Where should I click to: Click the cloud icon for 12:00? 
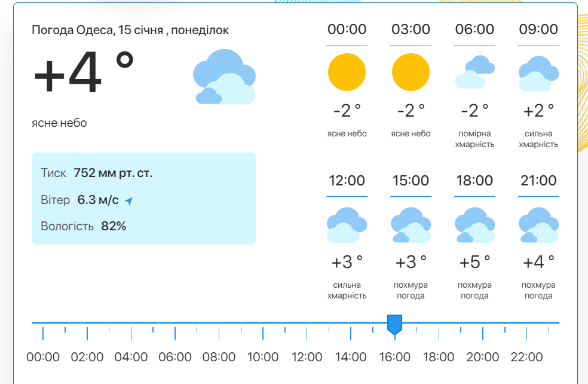pyautogui.click(x=347, y=224)
